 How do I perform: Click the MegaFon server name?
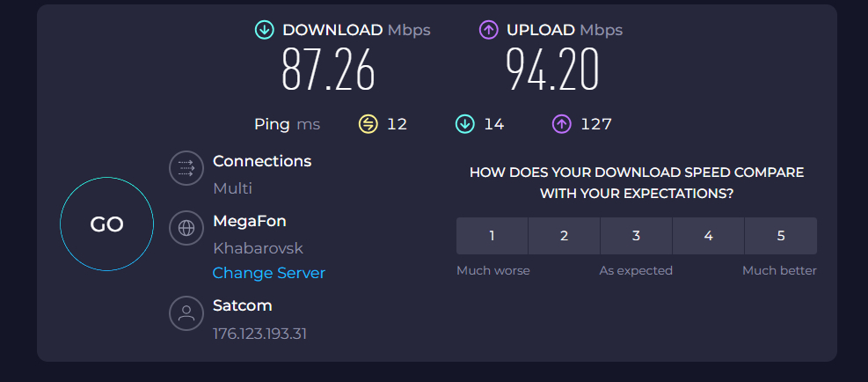coord(250,221)
